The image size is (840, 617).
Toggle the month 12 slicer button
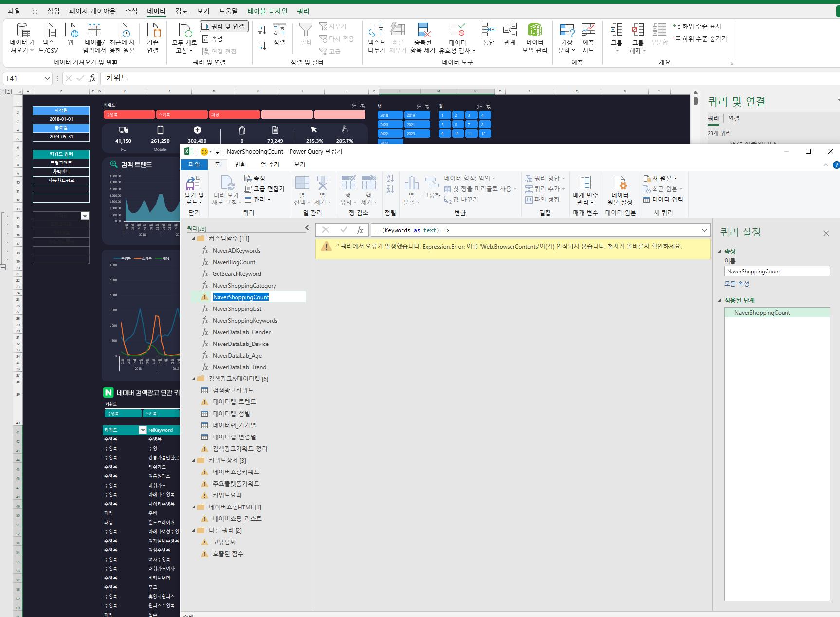pyautogui.click(x=484, y=133)
